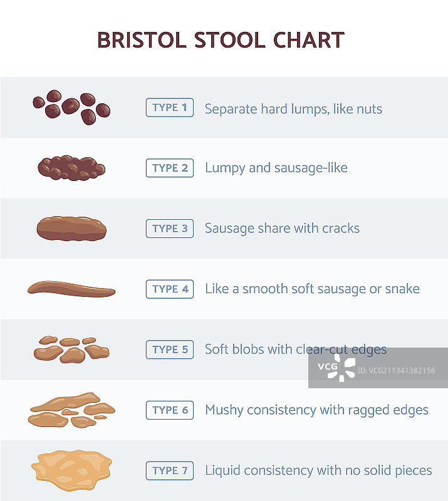Select the Type 3 cracked sausage illustration

click(71, 229)
